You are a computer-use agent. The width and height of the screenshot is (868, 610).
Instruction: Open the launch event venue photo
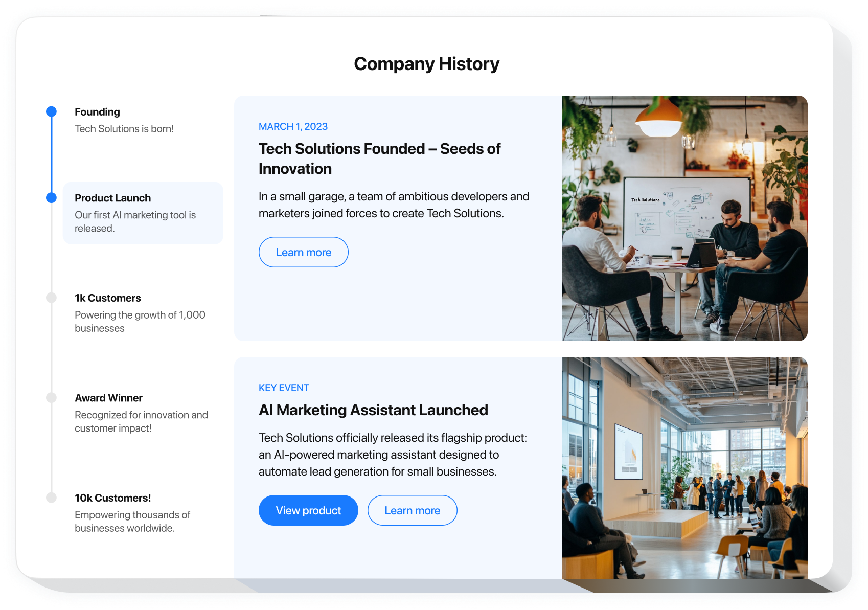coord(685,468)
